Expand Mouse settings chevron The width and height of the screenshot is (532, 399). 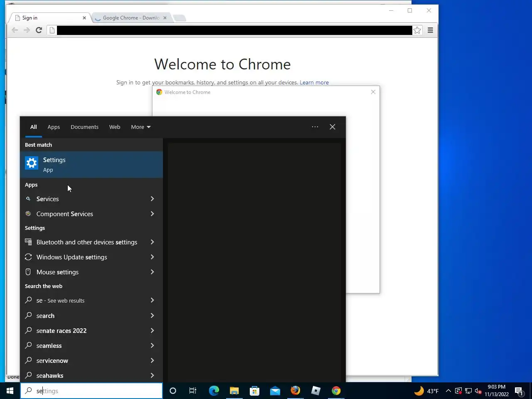tap(153, 272)
